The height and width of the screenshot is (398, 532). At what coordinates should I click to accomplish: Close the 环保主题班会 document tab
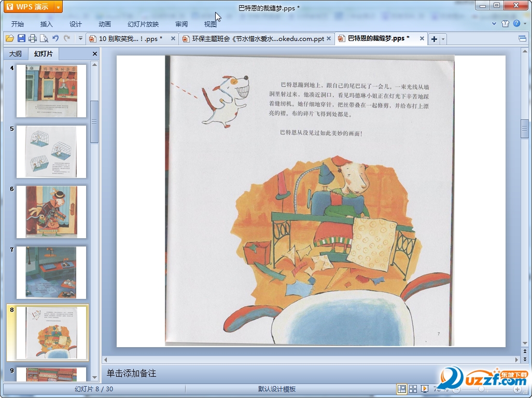tap(328, 38)
